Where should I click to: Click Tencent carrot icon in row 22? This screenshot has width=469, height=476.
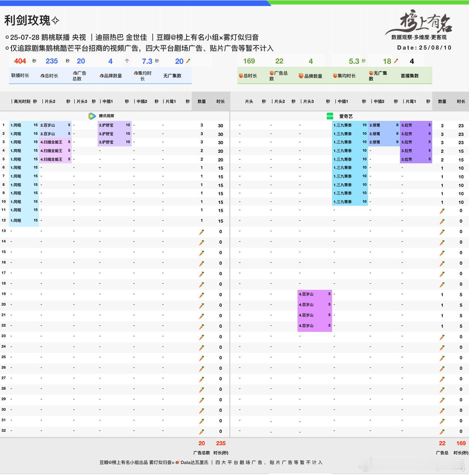click(201, 327)
